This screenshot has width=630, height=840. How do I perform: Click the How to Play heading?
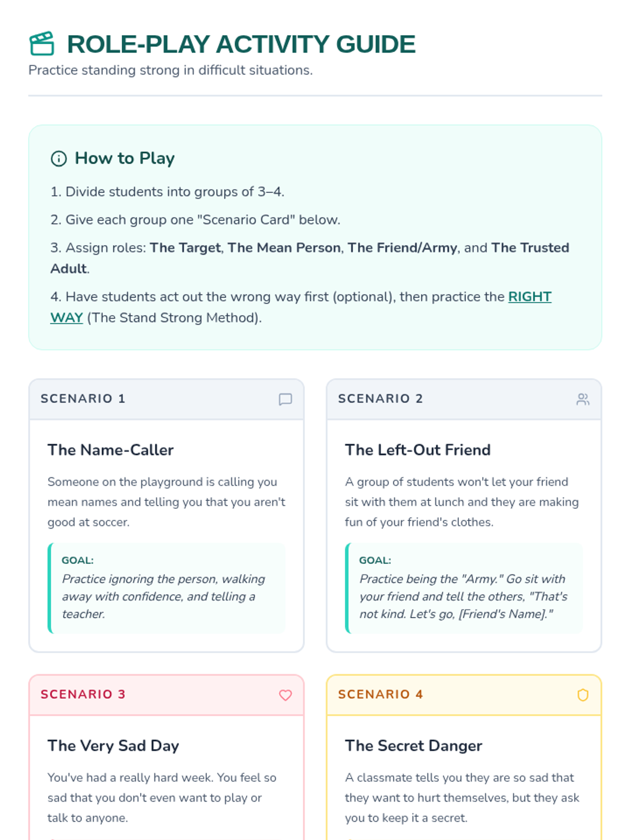click(x=124, y=158)
